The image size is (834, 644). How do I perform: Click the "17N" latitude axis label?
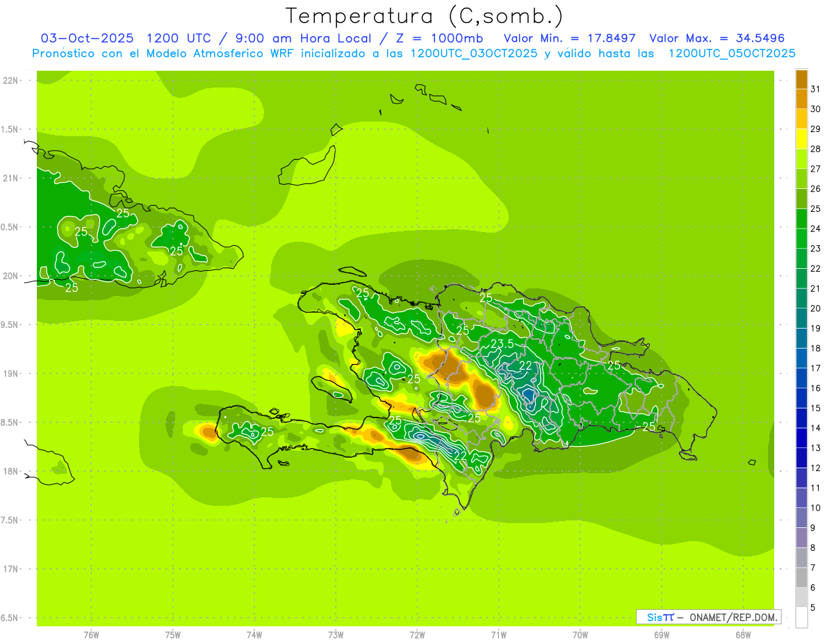click(10, 569)
